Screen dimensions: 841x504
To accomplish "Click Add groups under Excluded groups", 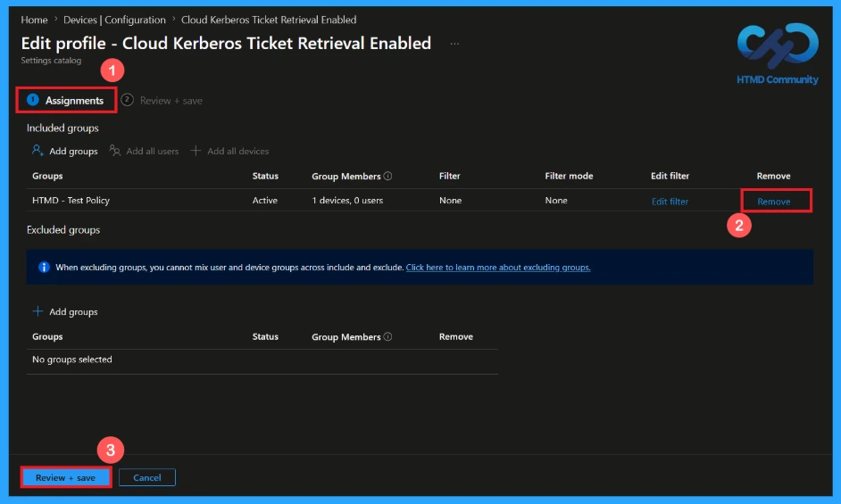I will (x=65, y=311).
